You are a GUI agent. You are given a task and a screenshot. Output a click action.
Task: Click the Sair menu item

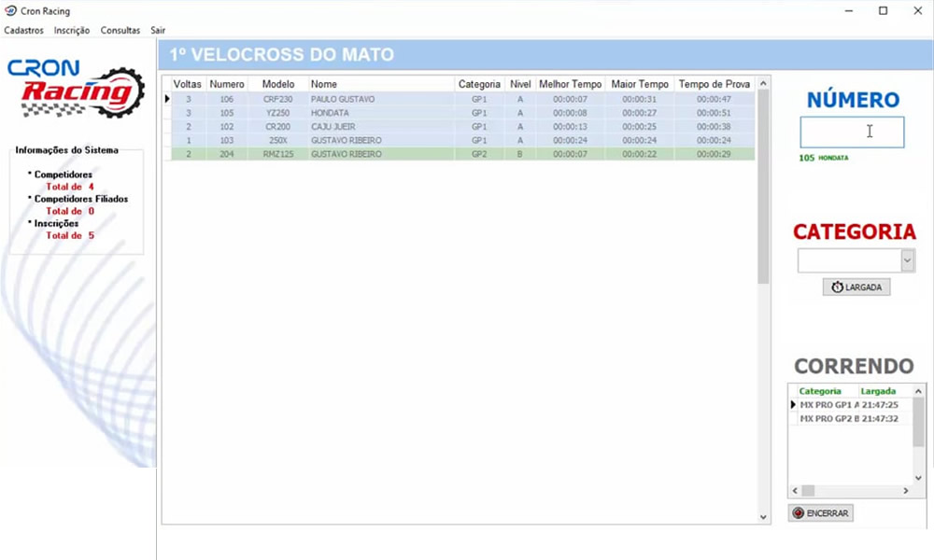[x=158, y=30]
